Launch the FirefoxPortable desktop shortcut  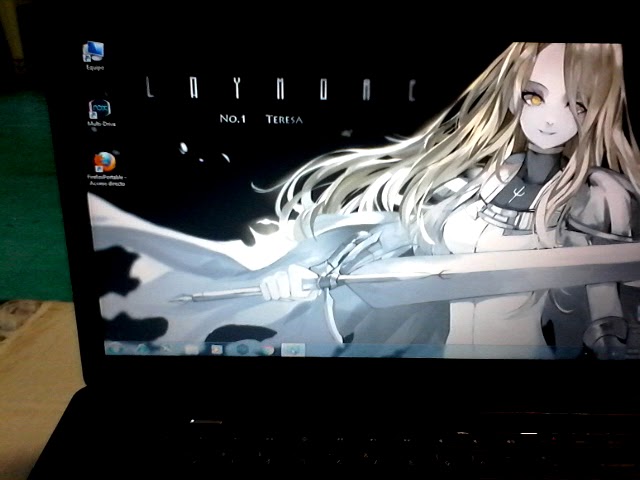coord(105,162)
